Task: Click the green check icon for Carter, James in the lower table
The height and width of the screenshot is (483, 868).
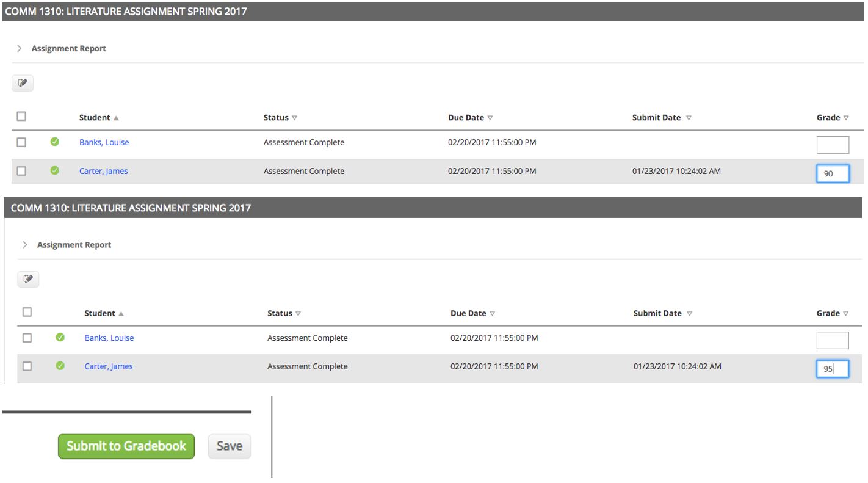Action: [x=60, y=366]
